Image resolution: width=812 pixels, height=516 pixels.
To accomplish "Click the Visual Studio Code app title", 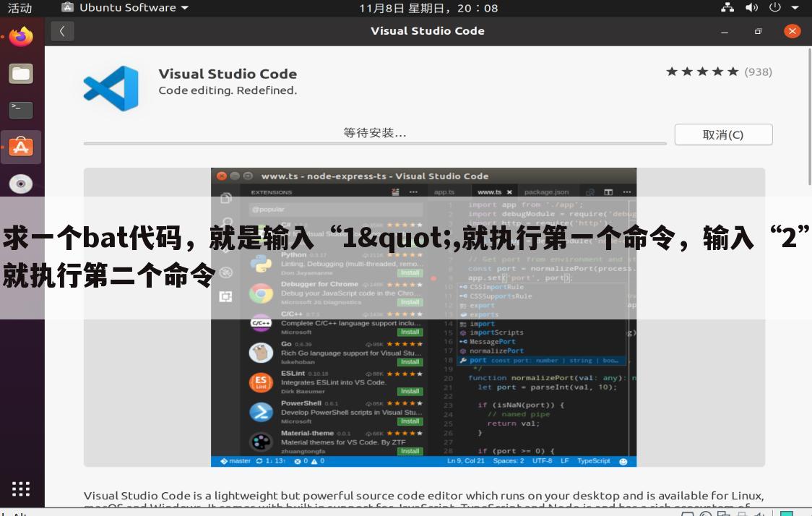I will point(228,74).
